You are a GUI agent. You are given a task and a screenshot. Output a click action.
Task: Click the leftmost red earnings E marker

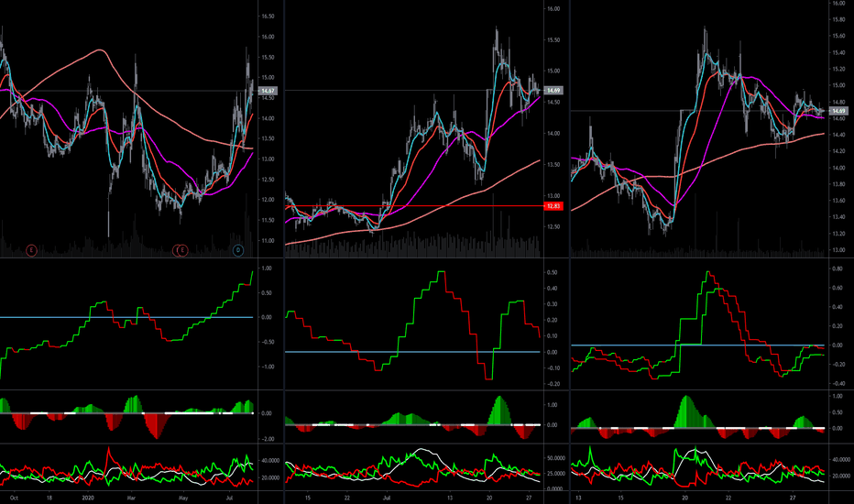point(31,250)
